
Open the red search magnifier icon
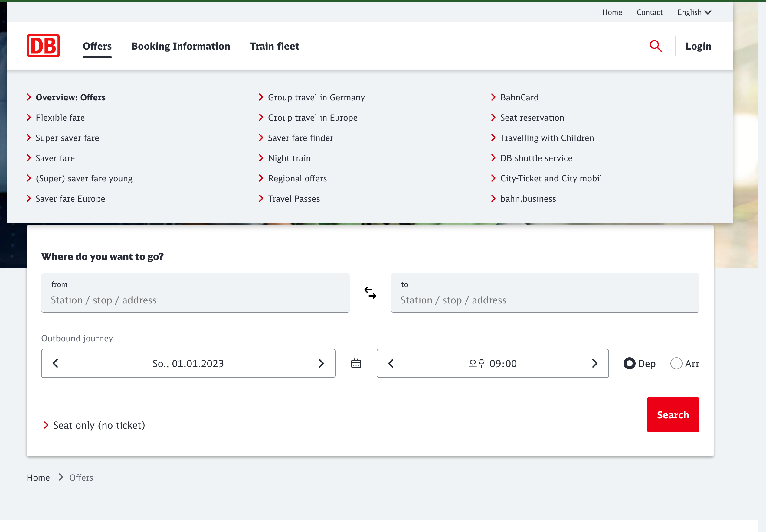655,46
